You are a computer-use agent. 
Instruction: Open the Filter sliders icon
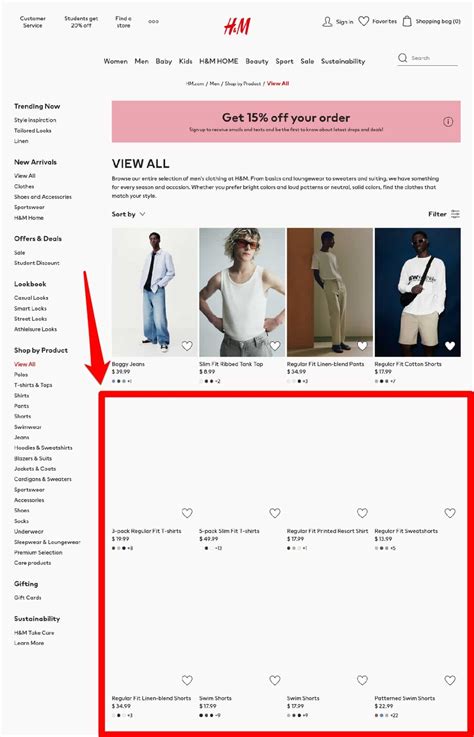(455, 214)
